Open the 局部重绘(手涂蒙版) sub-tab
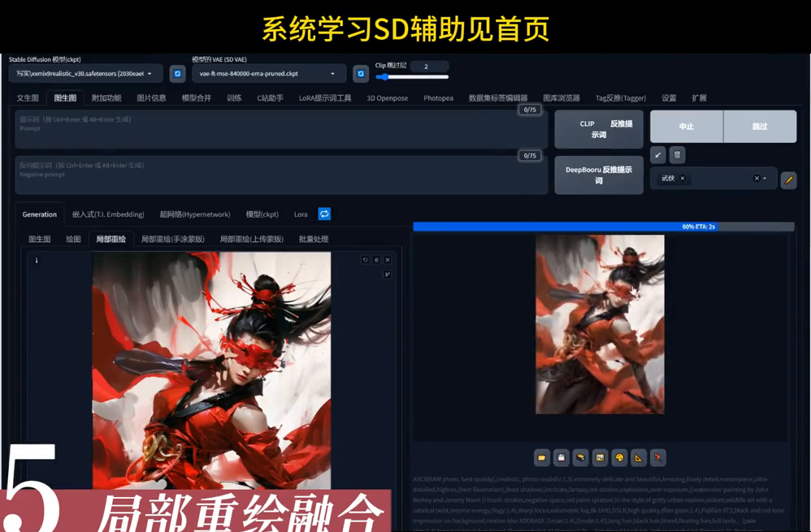This screenshot has width=811, height=532. (x=173, y=239)
